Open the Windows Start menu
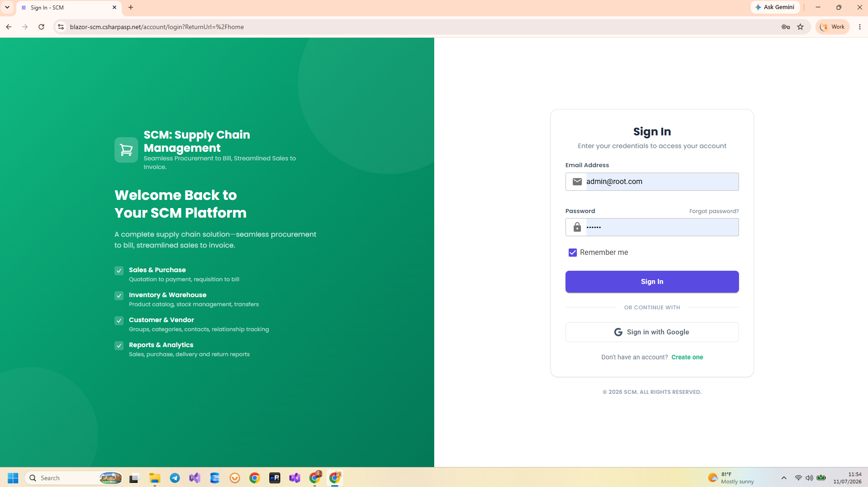Image resolution: width=868 pixels, height=487 pixels. [13, 478]
